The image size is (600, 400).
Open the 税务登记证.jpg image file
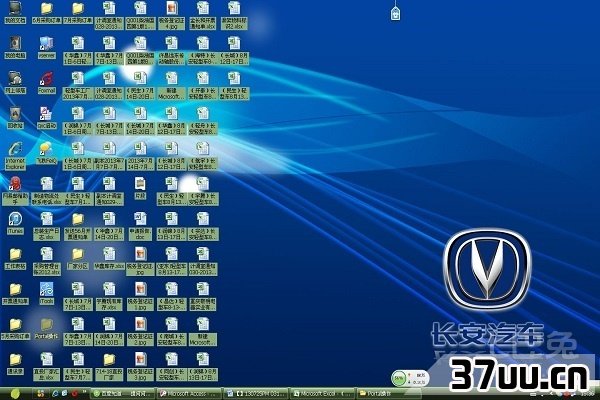point(140,261)
